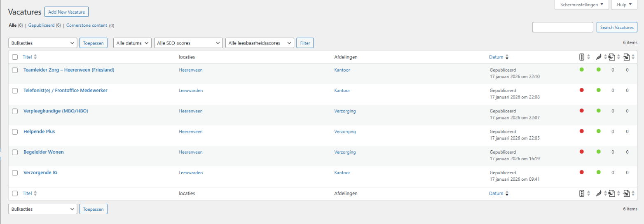Check the box next to Helpende Plus
Viewport: 644px width, 224px height.
coord(15,132)
